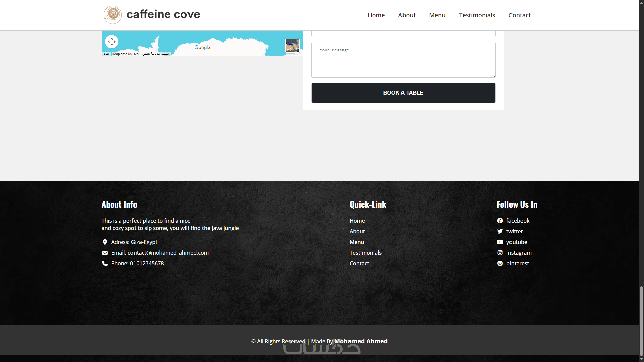
Task: Open the Contact quick link in footer
Action: tap(359, 263)
